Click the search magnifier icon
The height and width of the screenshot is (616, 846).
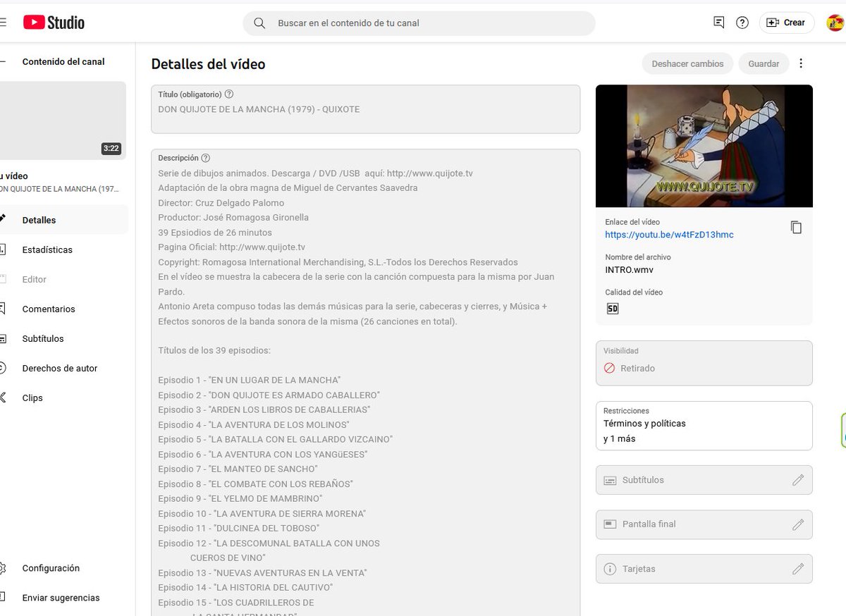(259, 23)
